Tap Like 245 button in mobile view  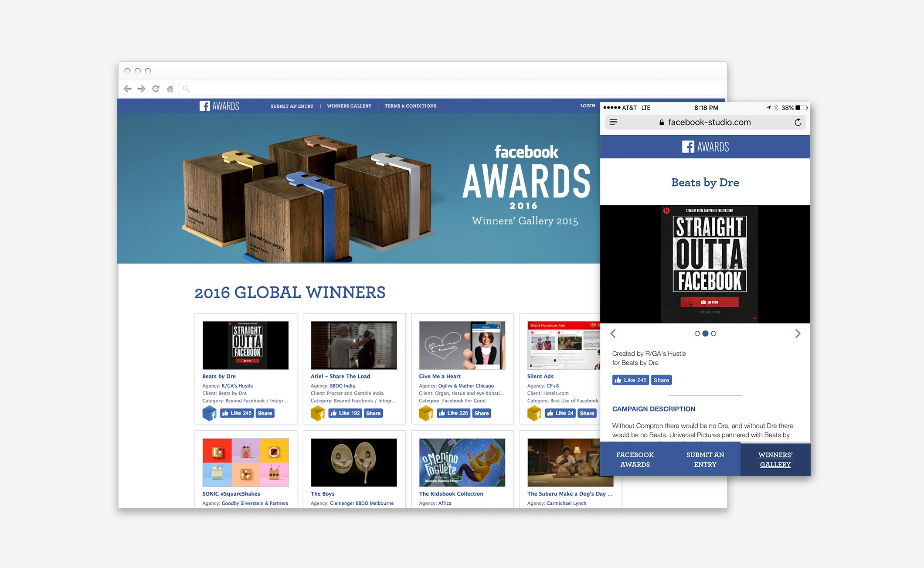[631, 380]
